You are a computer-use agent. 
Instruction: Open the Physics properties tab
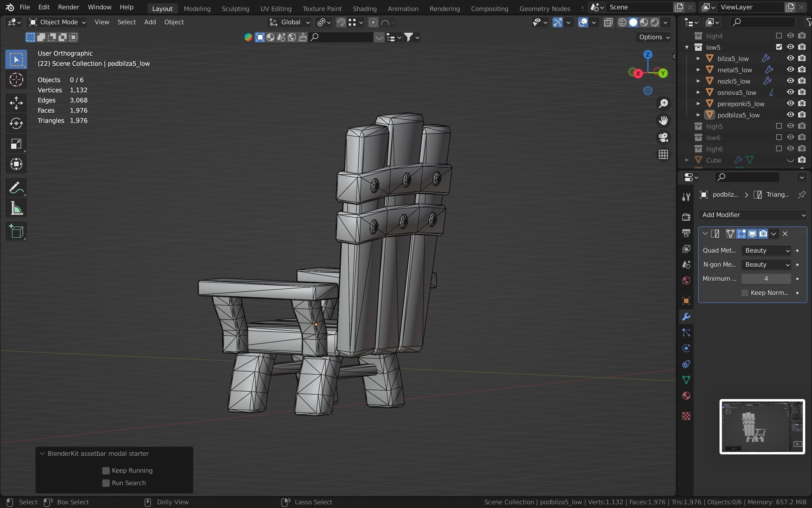tap(686, 349)
